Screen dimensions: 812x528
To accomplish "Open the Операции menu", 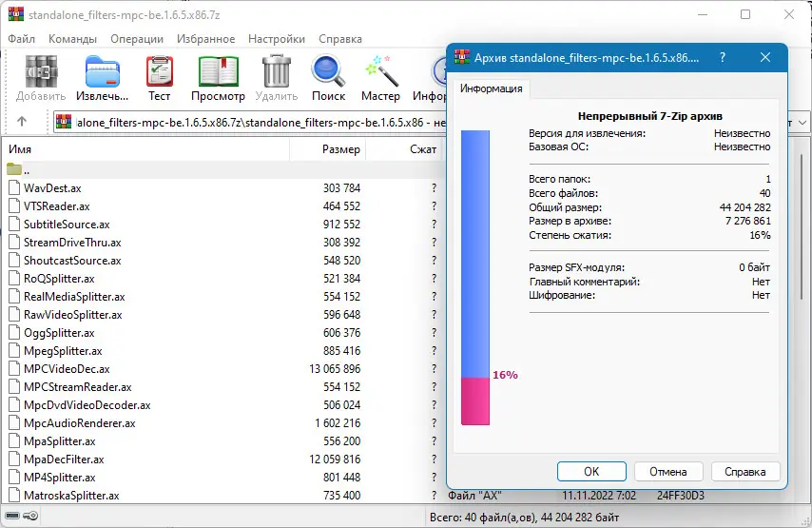I will coord(137,39).
